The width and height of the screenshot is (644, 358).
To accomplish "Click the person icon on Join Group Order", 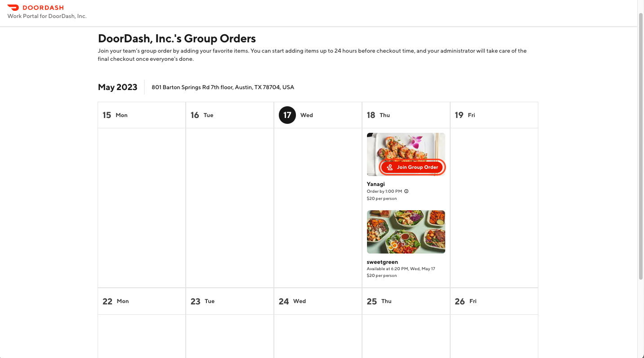I will tap(390, 167).
